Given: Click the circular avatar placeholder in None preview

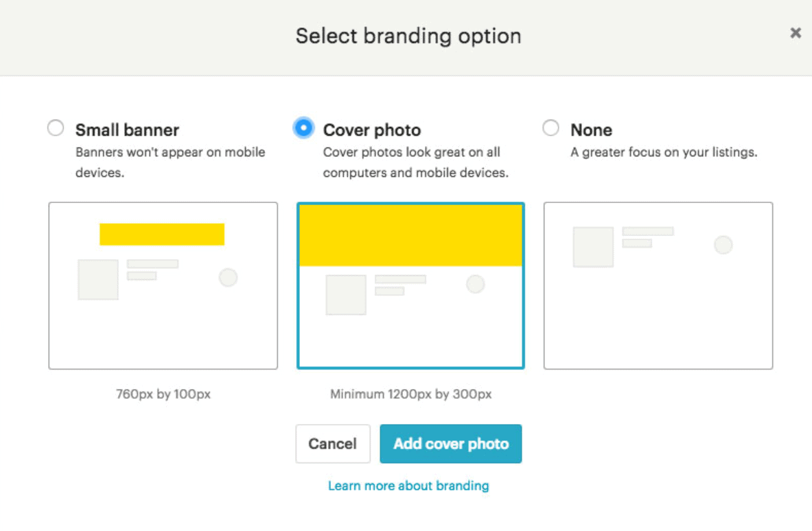Looking at the screenshot, I should 723,245.
